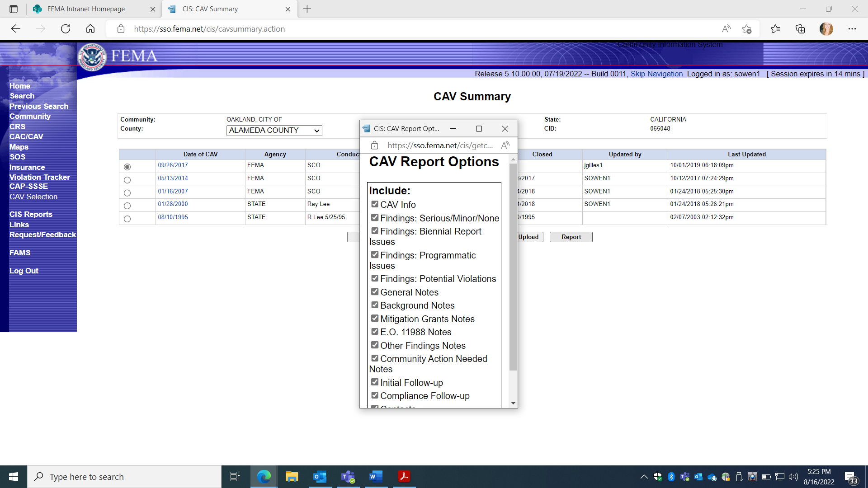This screenshot has height=488, width=868.
Task: Uncheck the General Notes checkbox
Action: tap(374, 292)
